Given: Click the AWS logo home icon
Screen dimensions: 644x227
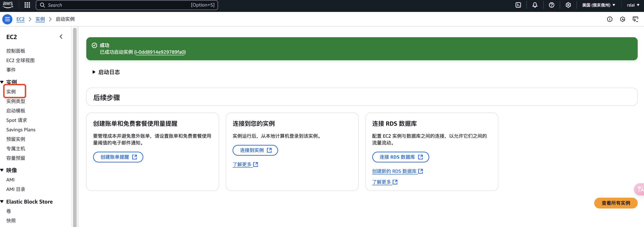Looking at the screenshot, I should tap(8, 5).
